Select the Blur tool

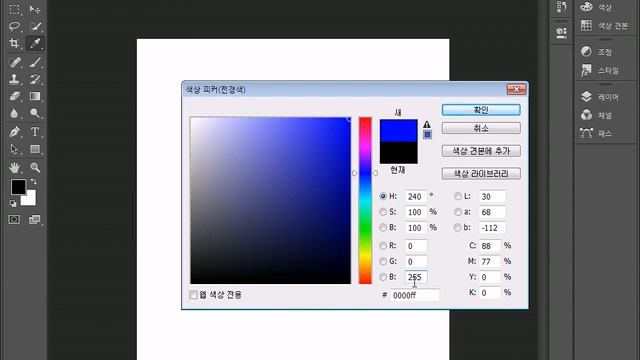click(x=14, y=113)
